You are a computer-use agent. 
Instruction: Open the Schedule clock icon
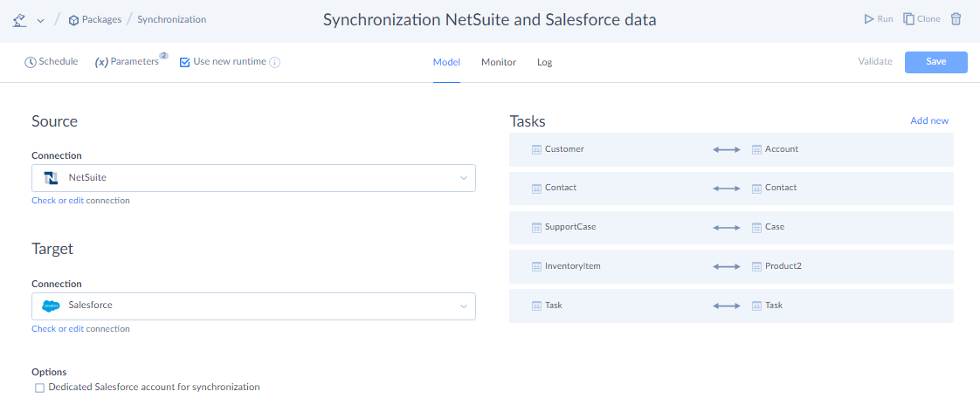31,62
